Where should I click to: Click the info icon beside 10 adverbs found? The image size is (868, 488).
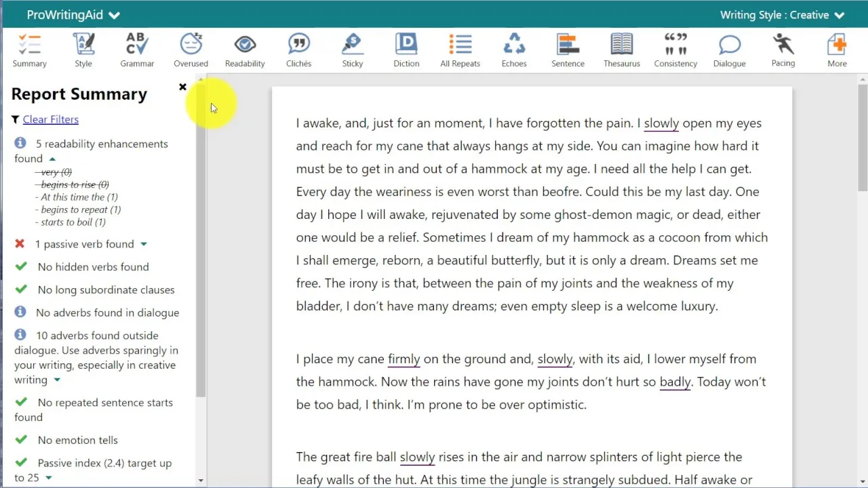[20, 335]
